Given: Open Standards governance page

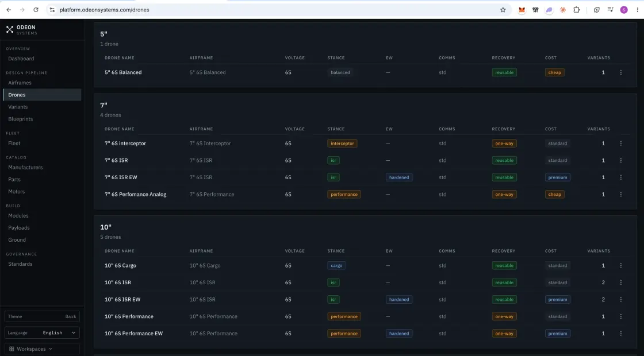Looking at the screenshot, I should (20, 264).
